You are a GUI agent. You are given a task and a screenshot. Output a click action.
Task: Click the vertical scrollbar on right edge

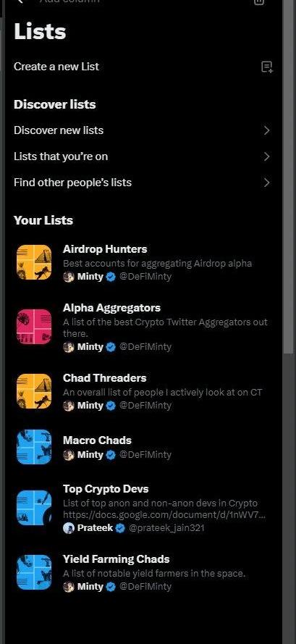289,177
